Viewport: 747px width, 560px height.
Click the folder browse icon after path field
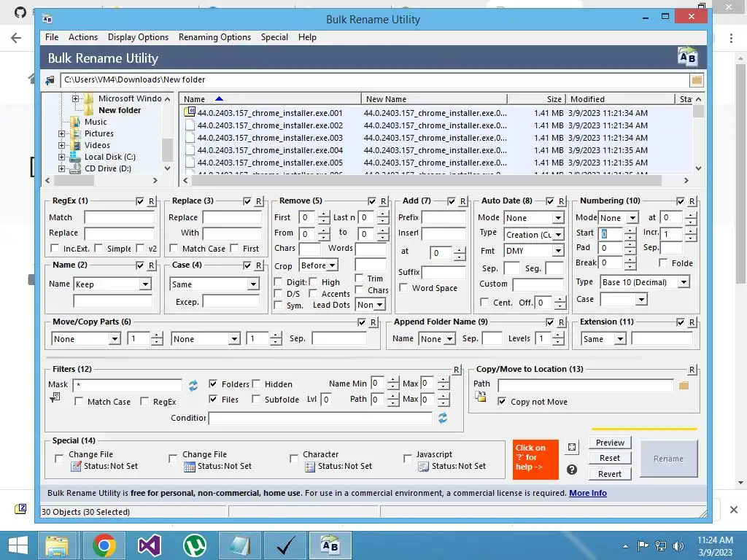[697, 80]
